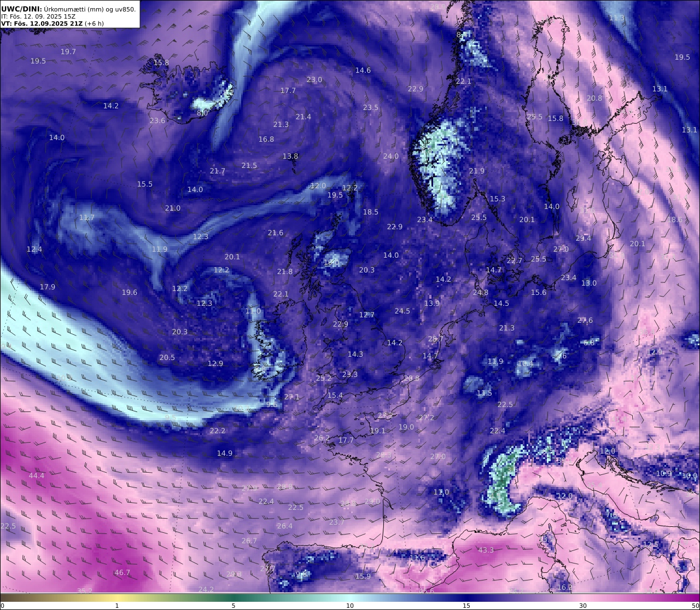Click the 26.7 value label
The width and height of the screenshot is (700, 610).
point(249,541)
